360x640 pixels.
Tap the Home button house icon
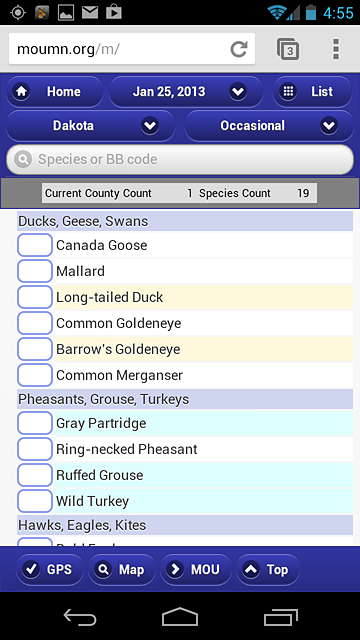21,91
